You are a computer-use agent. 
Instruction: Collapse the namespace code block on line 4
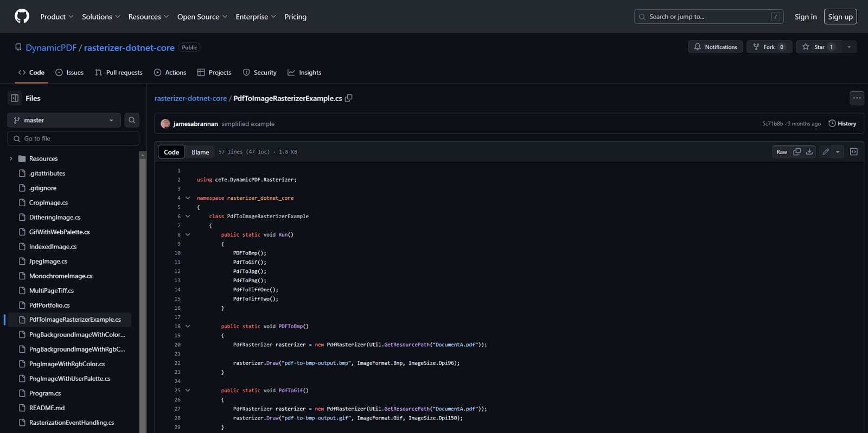click(x=188, y=198)
